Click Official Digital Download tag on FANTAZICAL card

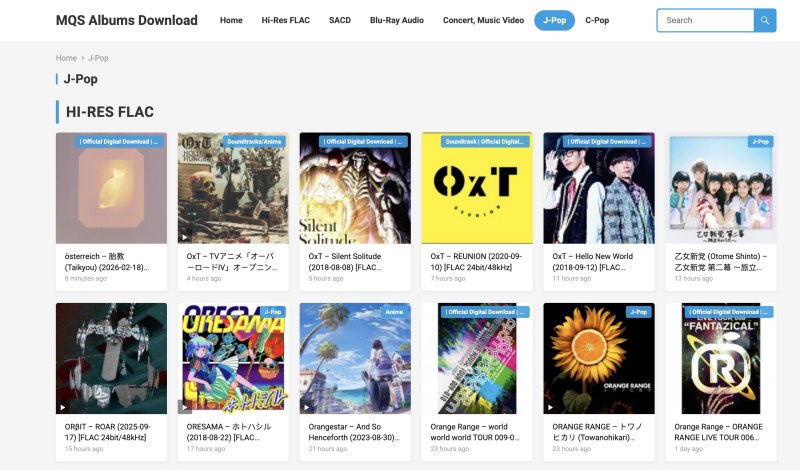click(729, 312)
